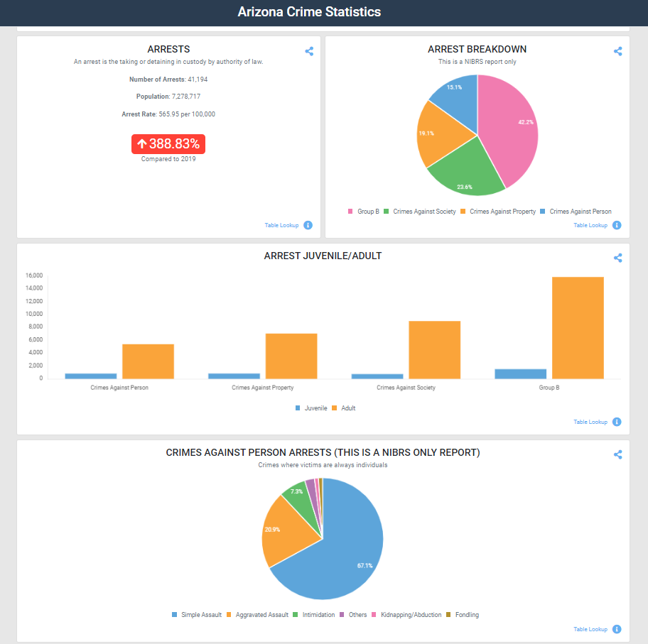Open info icon in Arrests card

(308, 225)
